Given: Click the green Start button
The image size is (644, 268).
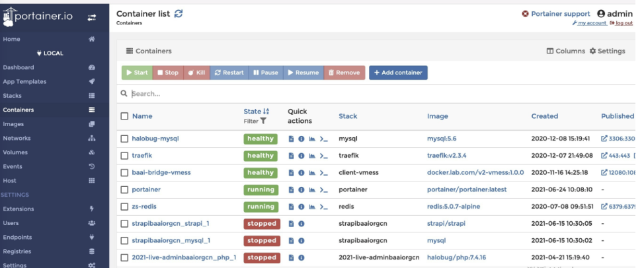Looking at the screenshot, I should [137, 73].
